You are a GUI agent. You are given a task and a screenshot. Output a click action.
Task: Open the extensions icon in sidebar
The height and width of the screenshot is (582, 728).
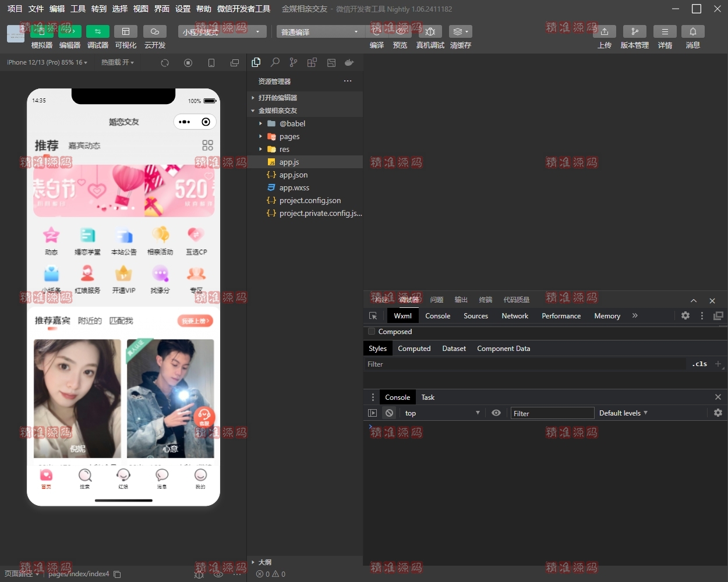point(312,62)
